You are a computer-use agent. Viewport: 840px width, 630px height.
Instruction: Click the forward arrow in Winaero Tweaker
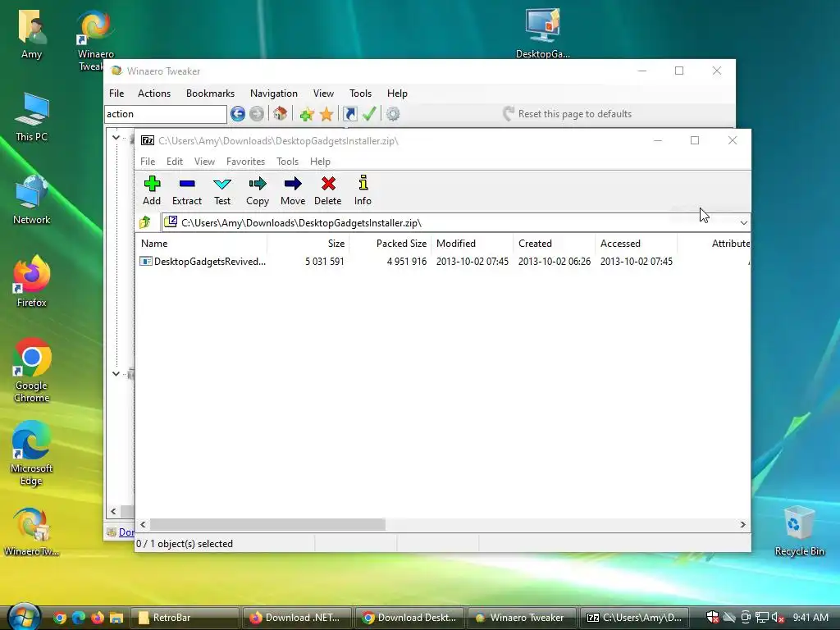(257, 113)
